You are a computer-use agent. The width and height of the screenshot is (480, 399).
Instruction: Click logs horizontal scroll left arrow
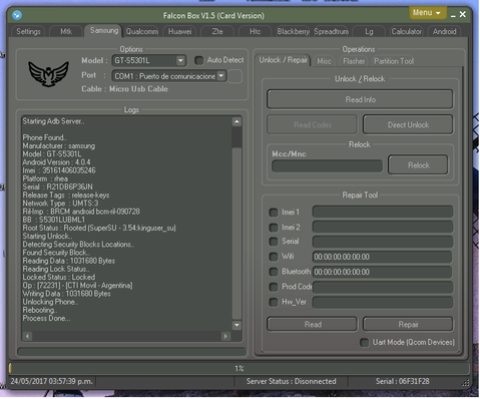pos(27,336)
